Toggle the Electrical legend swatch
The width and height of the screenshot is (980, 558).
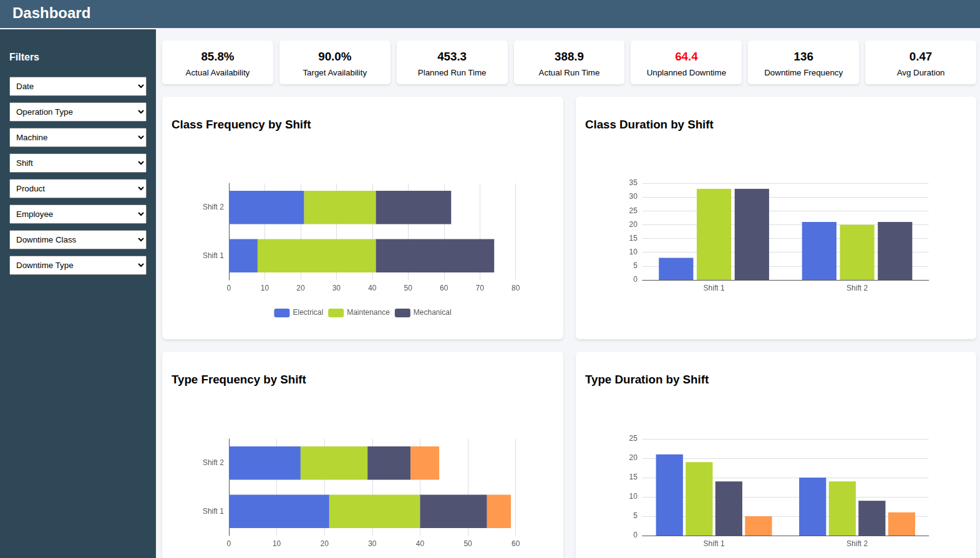[x=282, y=313]
